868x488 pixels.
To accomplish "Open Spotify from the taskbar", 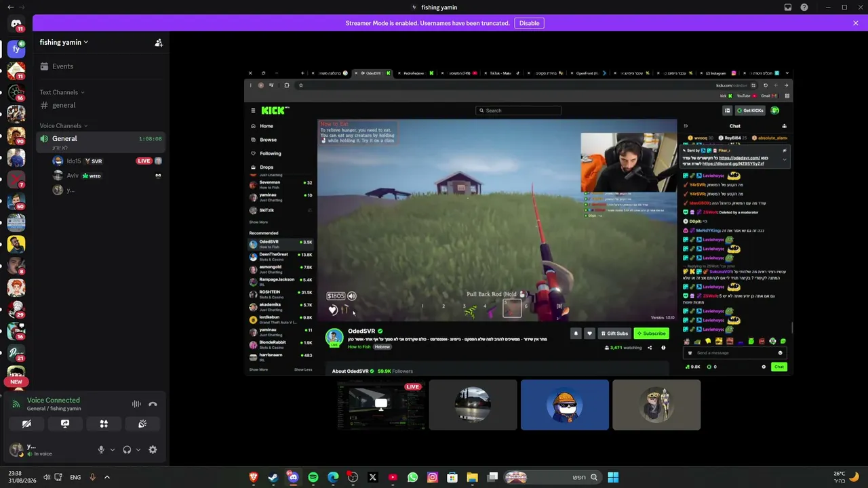I will tap(313, 477).
